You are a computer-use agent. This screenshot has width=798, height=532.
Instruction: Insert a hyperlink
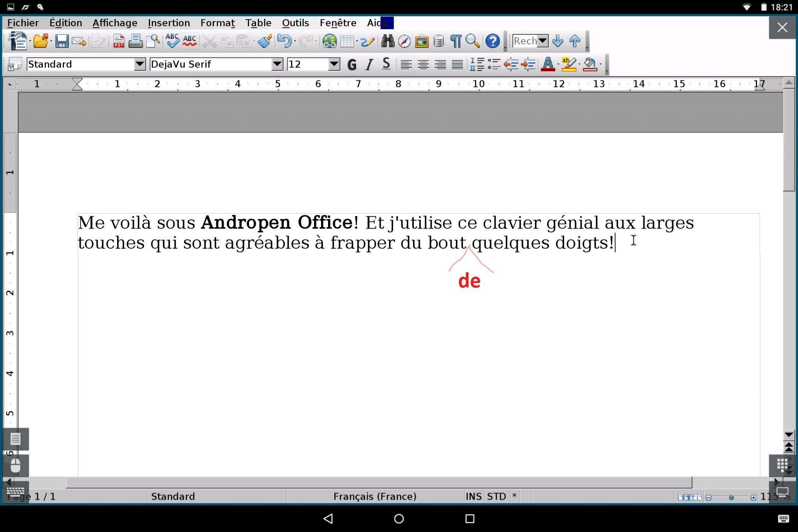point(329,41)
